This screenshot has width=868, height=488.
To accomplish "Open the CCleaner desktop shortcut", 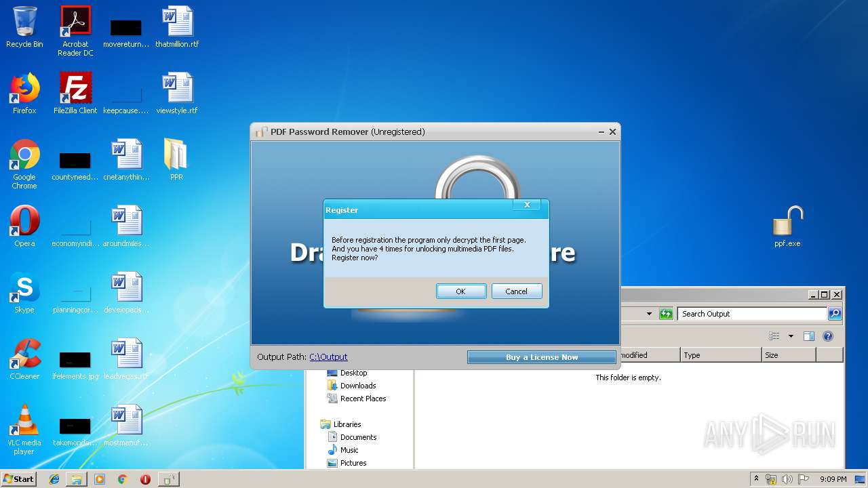I will (x=24, y=359).
